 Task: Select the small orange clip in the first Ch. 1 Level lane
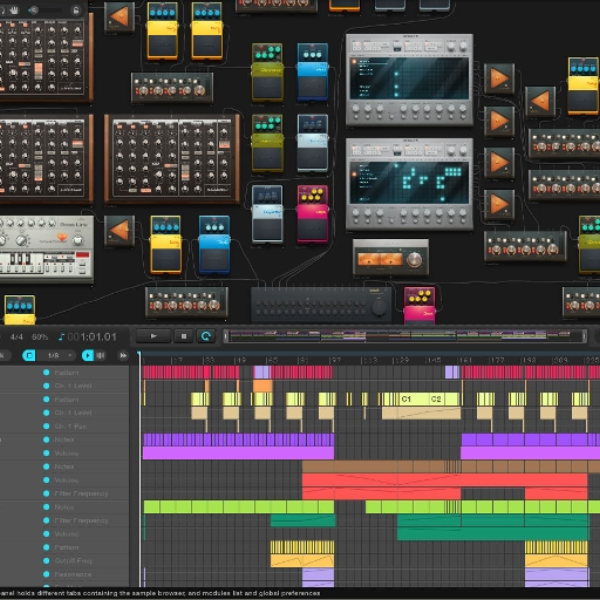click(x=262, y=386)
